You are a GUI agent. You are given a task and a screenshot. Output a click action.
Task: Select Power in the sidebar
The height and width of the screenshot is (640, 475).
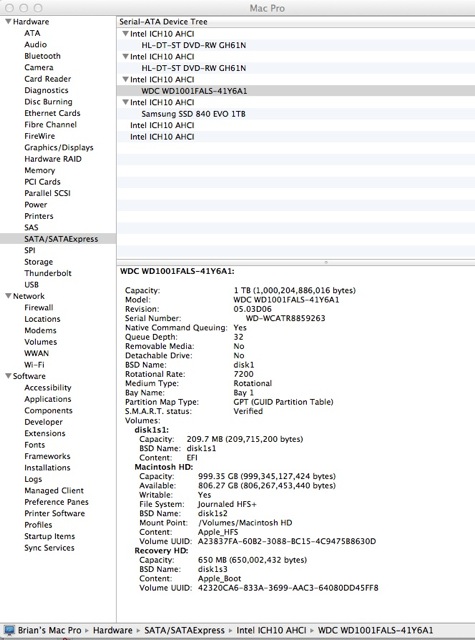36,204
